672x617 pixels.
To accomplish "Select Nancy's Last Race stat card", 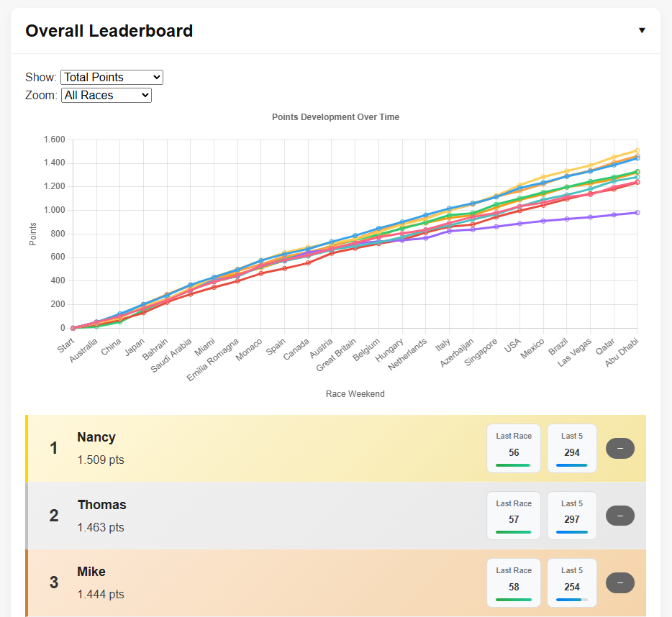I will pyautogui.click(x=513, y=448).
